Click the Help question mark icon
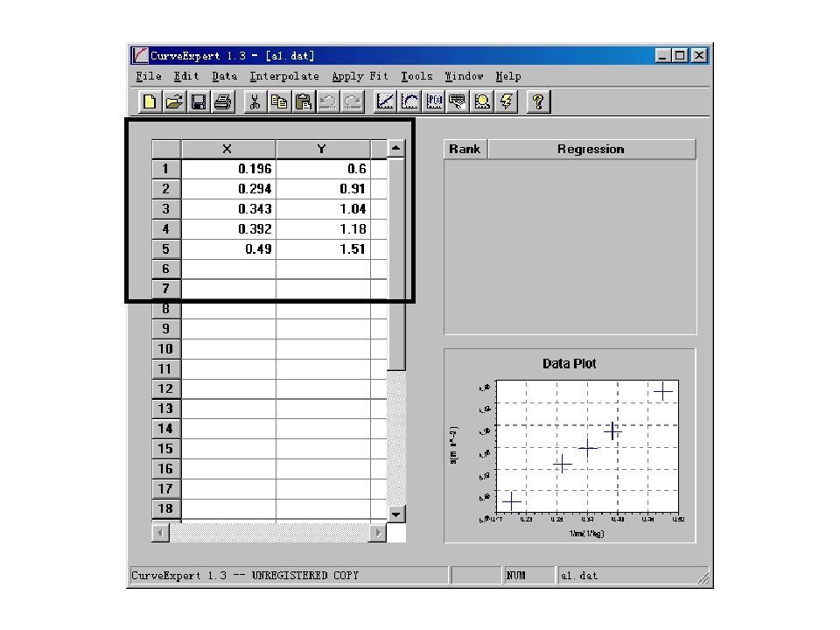This screenshot has width=840, height=630. 539,102
